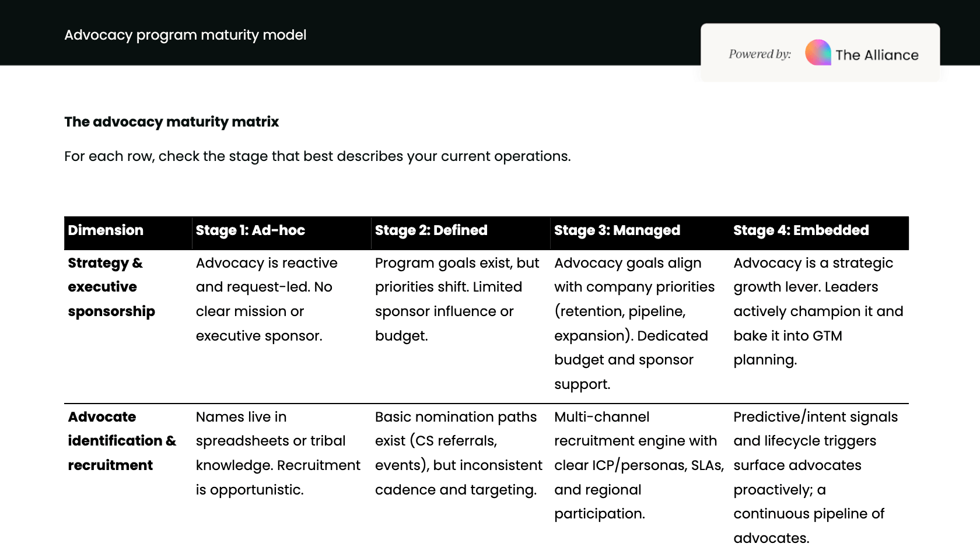
Task: Pick the 'Advocacy goals align with company priorities' cell
Action: point(634,323)
